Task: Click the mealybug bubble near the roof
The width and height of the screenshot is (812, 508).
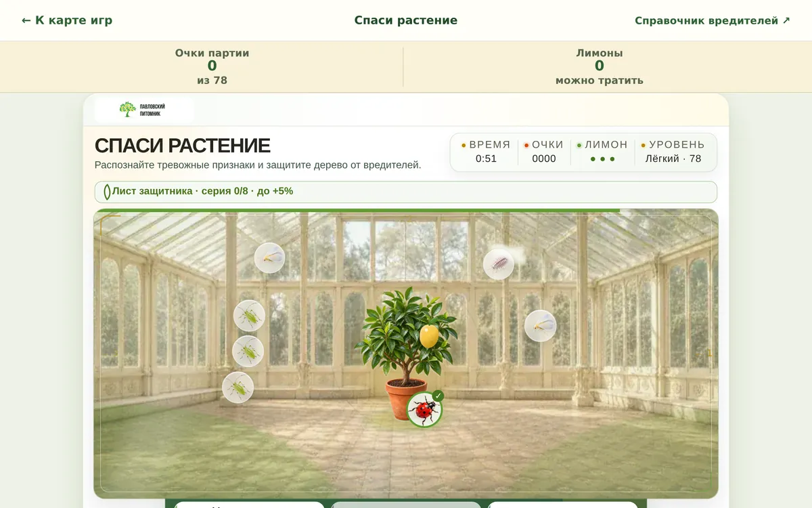Action: (499, 264)
